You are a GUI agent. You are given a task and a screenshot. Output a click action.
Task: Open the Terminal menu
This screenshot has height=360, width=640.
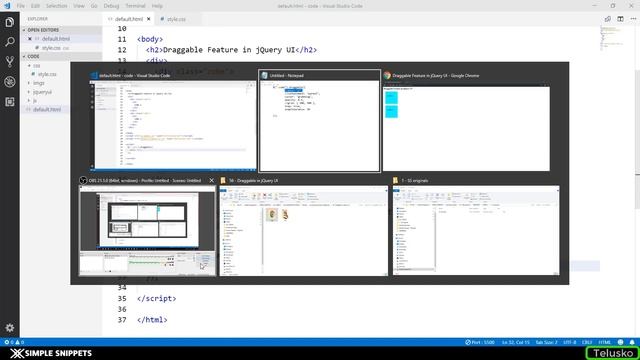pyautogui.click(x=135, y=6)
